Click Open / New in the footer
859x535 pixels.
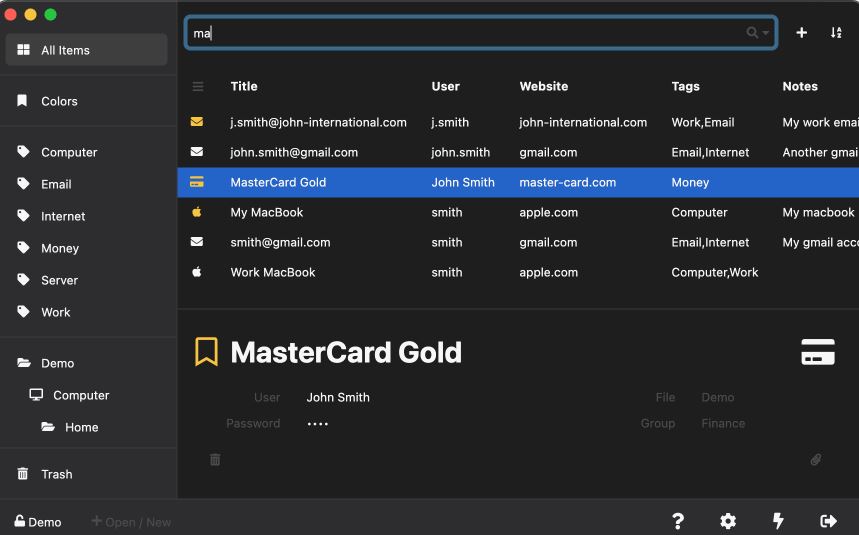[131, 522]
